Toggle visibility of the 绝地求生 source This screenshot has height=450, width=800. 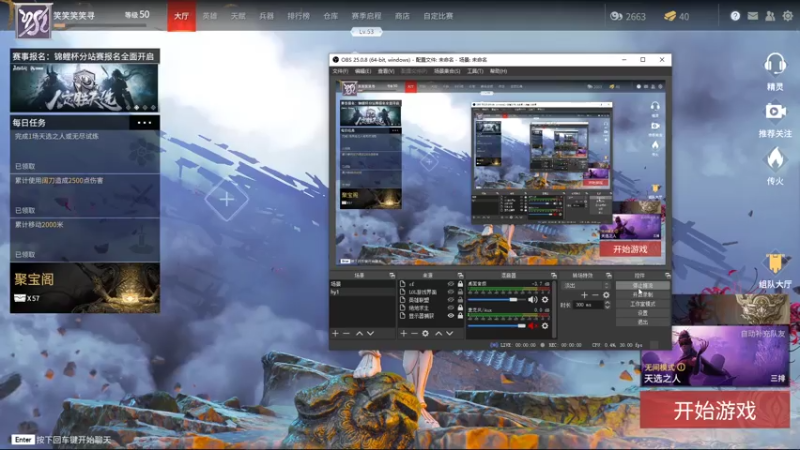(451, 308)
